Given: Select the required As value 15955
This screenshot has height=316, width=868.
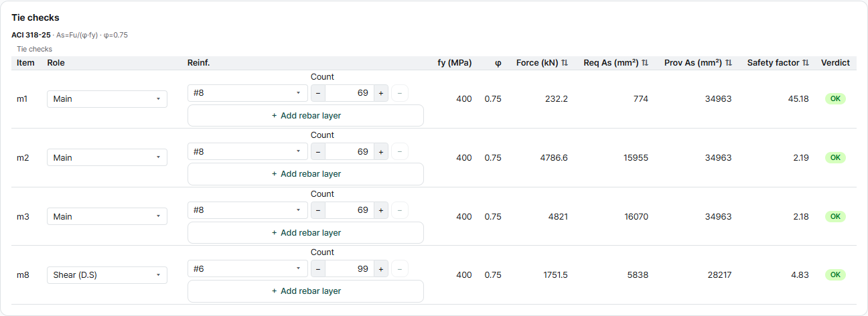Looking at the screenshot, I should 636,158.
